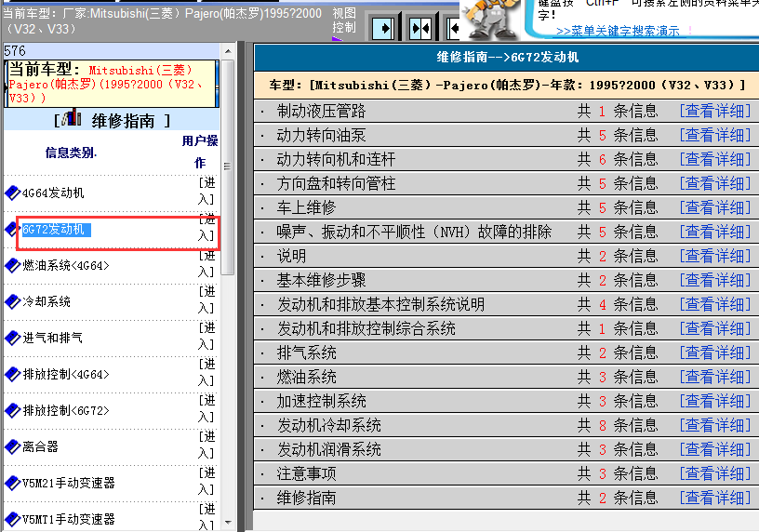Open 查看详细 for 加速控制系统
759x532 pixels.
(x=715, y=401)
